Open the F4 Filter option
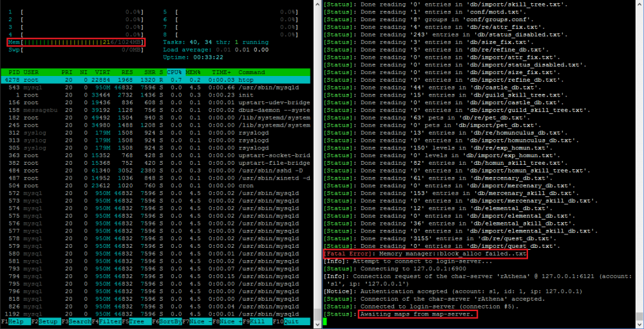 pos(106,322)
